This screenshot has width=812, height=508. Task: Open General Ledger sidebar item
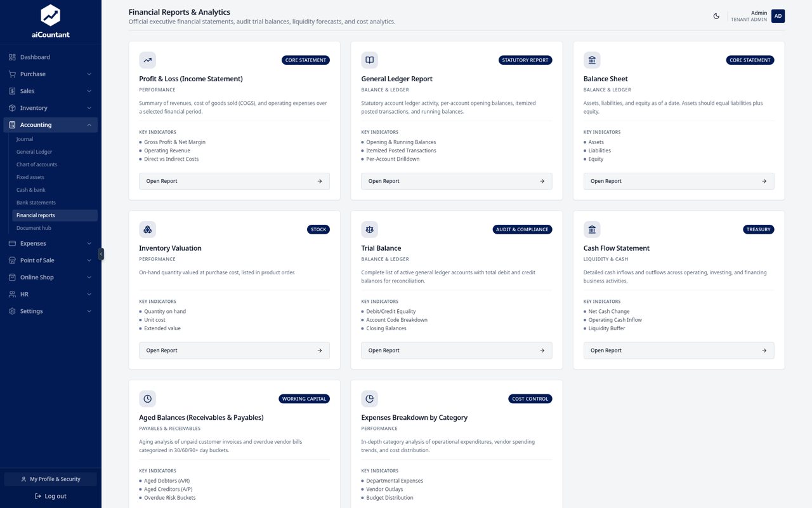click(55, 152)
